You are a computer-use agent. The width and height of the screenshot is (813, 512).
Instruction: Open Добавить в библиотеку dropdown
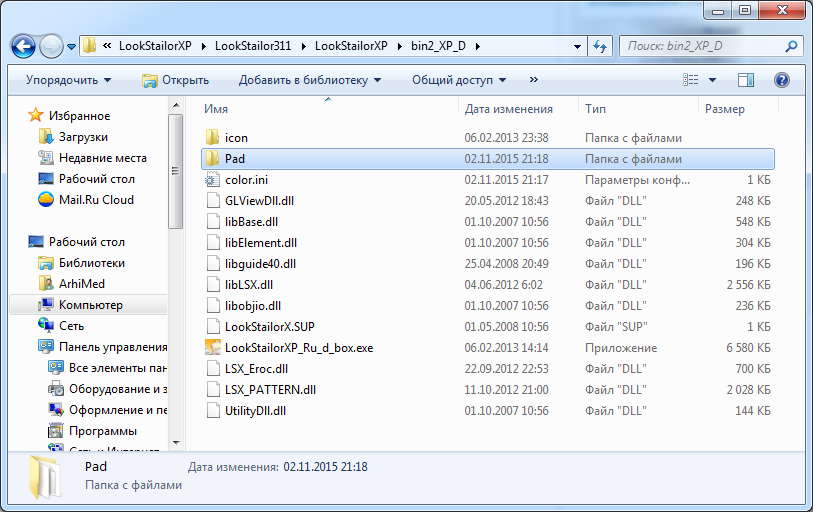pyautogui.click(x=310, y=80)
